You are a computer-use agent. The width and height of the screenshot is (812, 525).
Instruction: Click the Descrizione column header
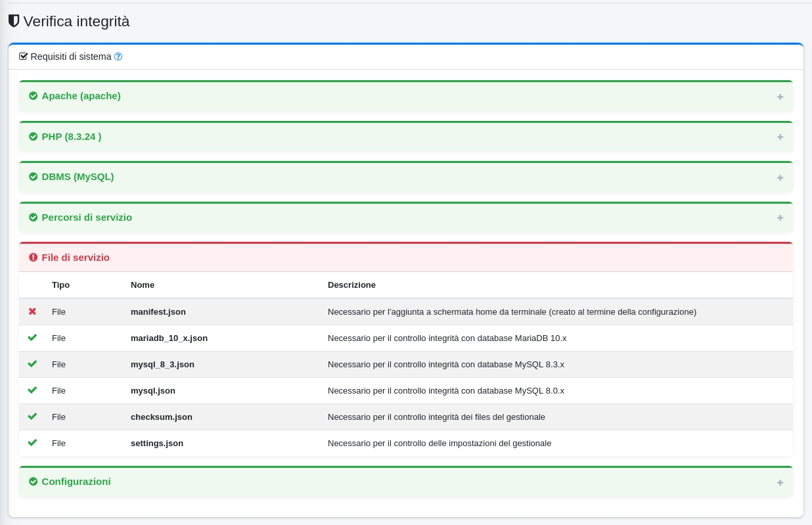tap(351, 285)
